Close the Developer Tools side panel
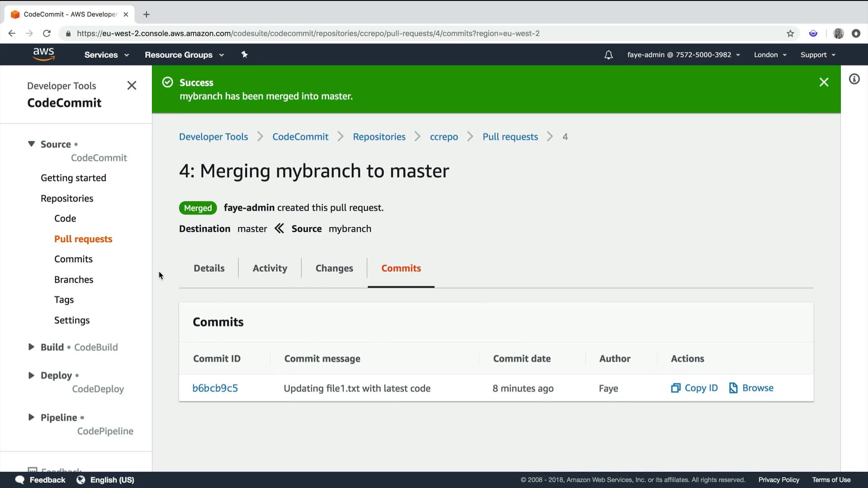 tap(132, 85)
